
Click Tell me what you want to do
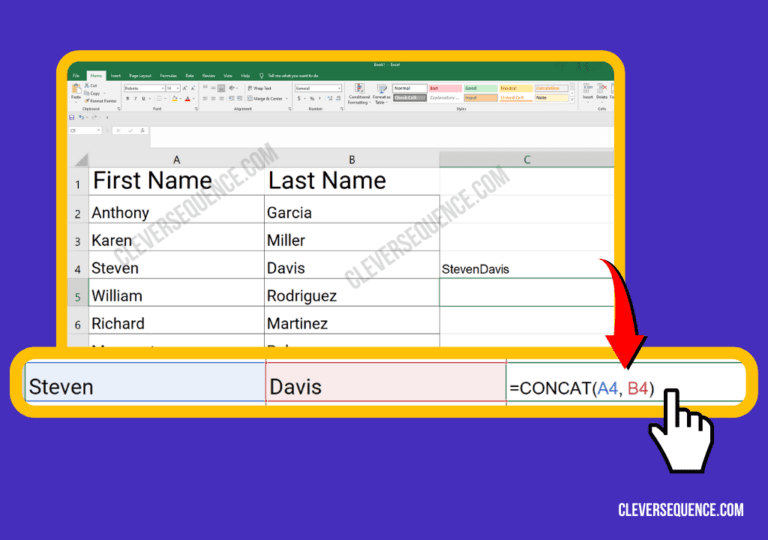click(293, 76)
